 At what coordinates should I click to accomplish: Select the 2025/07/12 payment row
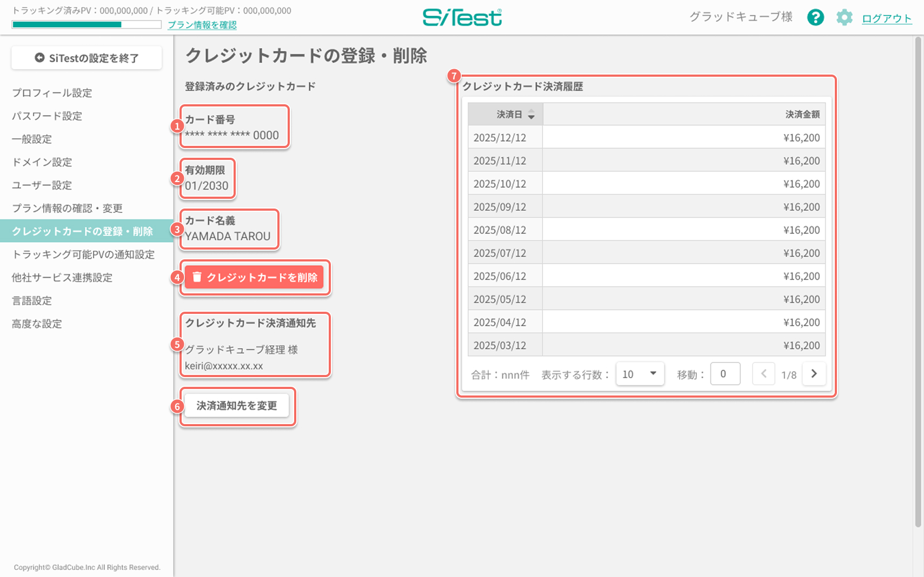coord(647,253)
